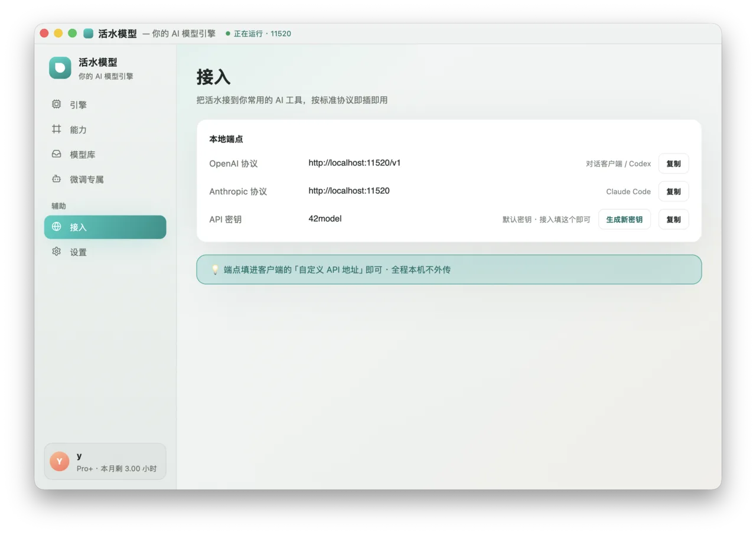
Task: Open 模型库 in the sidebar
Action: [x=105, y=154]
